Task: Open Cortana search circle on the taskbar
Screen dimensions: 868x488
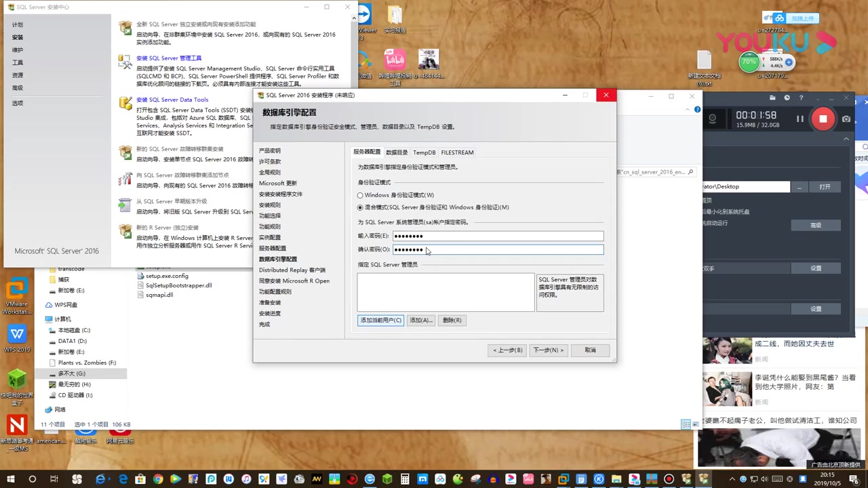Action: click(x=33, y=479)
